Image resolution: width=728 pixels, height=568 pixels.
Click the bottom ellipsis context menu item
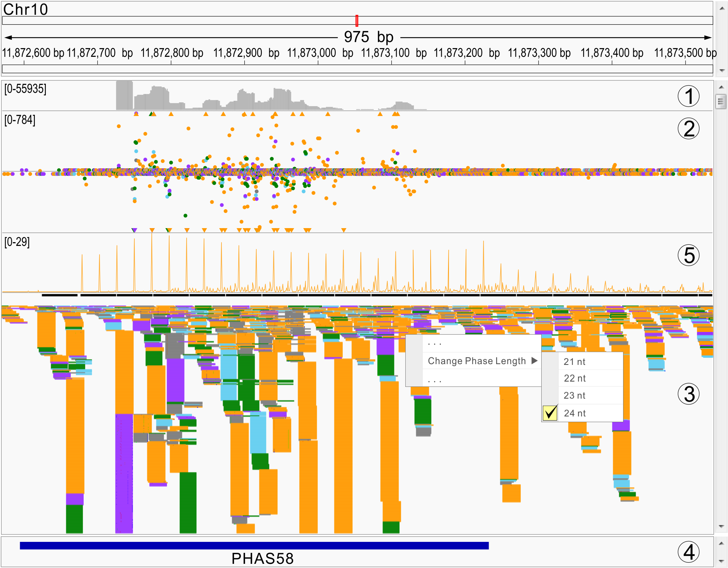pyautogui.click(x=482, y=379)
